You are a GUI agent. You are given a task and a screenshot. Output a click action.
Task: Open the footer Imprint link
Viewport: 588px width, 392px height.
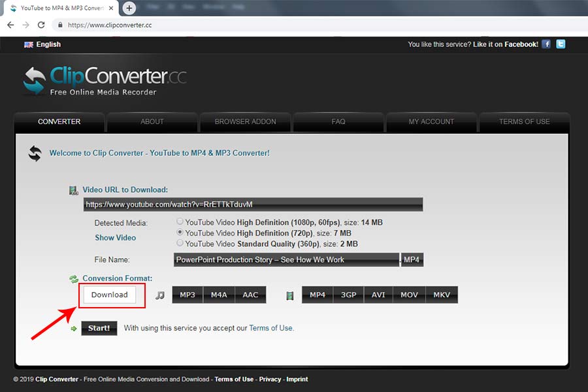click(x=297, y=379)
